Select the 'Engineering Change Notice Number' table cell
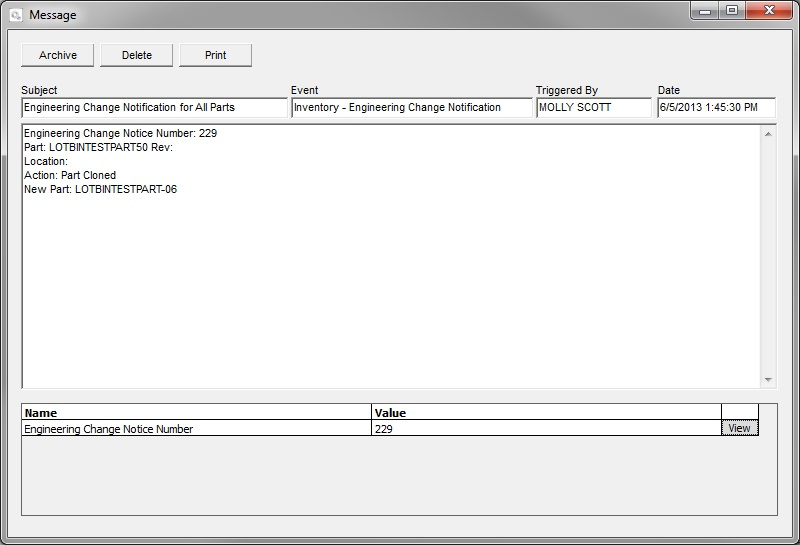Screen dimensions: 800x545 pyautogui.click(x=196, y=428)
